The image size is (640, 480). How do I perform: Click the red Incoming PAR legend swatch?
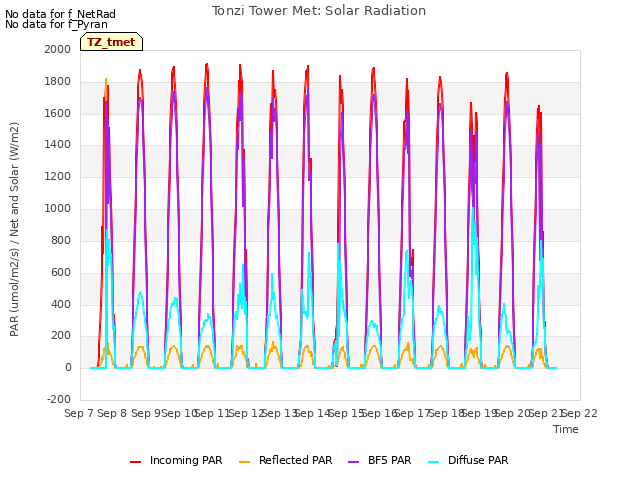[x=136, y=462]
